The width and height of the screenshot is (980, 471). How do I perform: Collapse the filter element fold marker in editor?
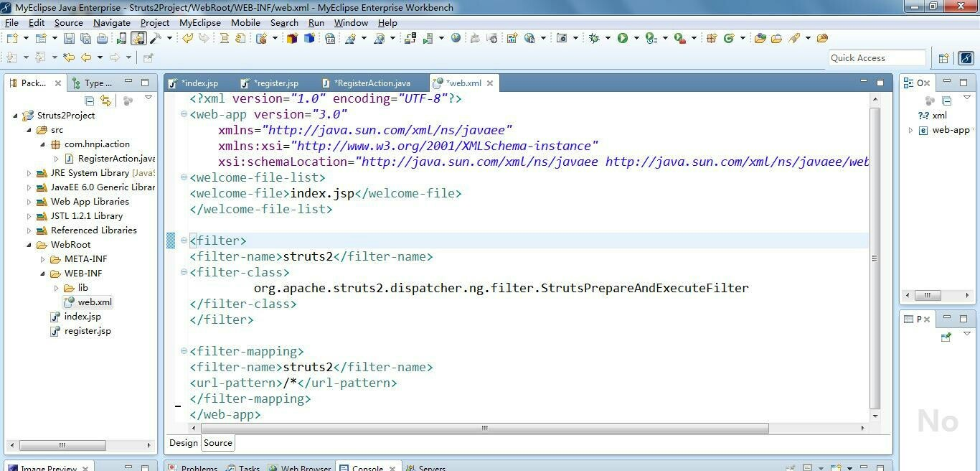pyautogui.click(x=184, y=241)
